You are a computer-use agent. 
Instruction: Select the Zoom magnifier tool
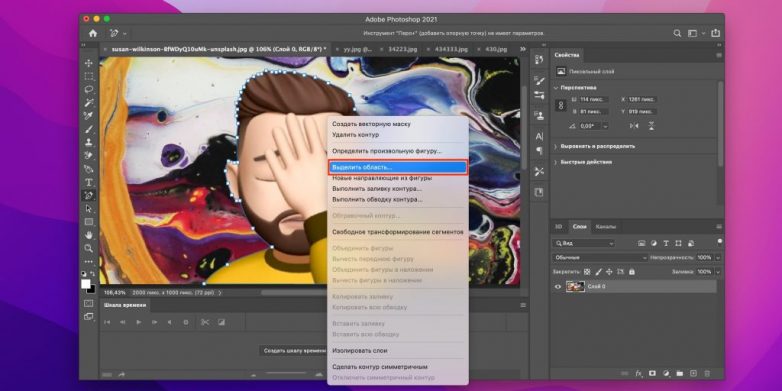coord(89,248)
